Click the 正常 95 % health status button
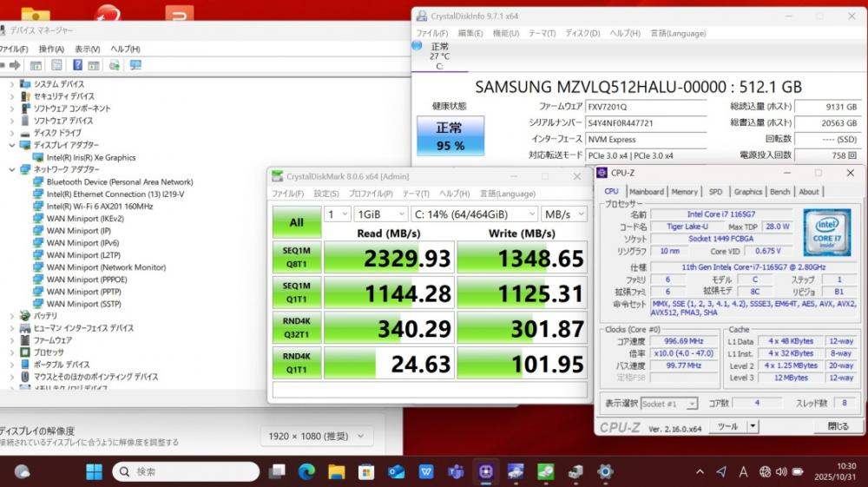 pyautogui.click(x=450, y=135)
